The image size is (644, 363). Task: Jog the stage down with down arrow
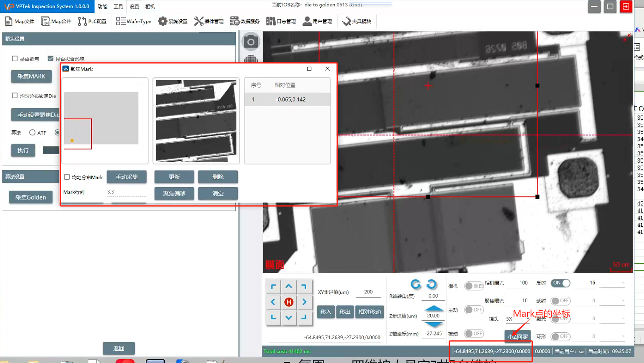pos(289,317)
